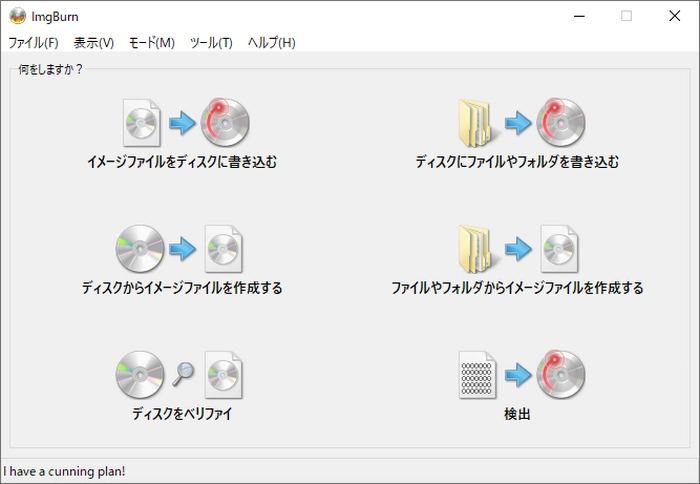Click the burning disc icon above イメージファイルをディスクに書き込む
The width and height of the screenshot is (700, 484).
point(225,122)
